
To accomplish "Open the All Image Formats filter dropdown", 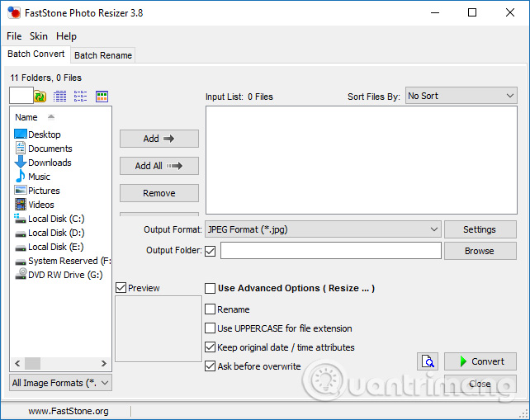I will 60,383.
